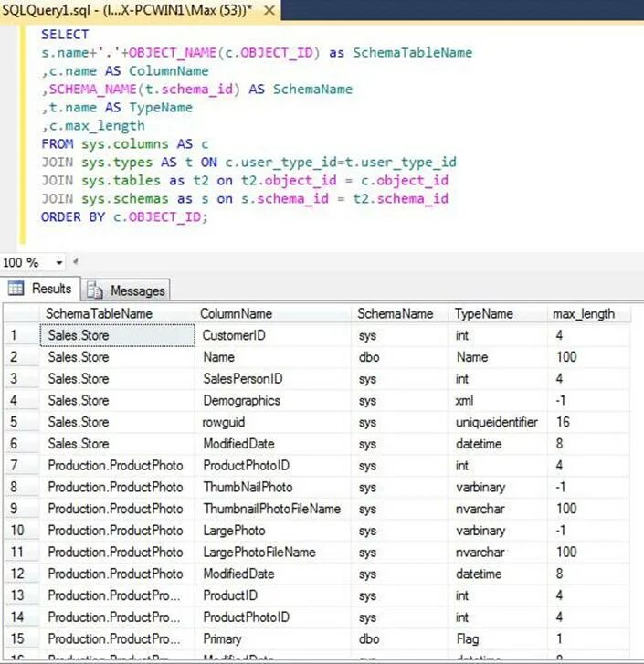The width and height of the screenshot is (644, 664).
Task: Select result row 15 header
Action: coord(21,638)
